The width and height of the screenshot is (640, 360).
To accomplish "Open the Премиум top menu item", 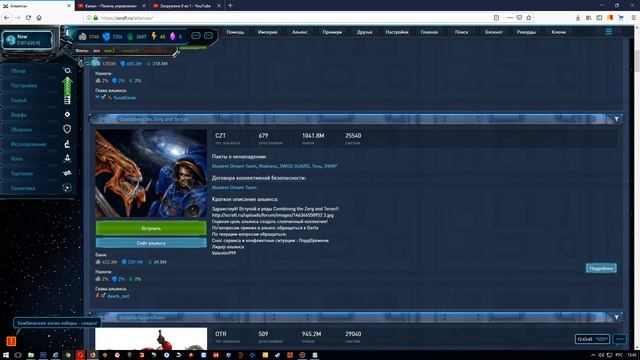I will coord(332,32).
